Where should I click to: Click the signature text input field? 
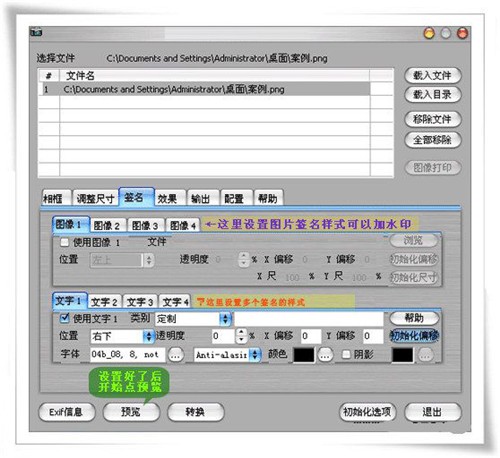pos(309,319)
